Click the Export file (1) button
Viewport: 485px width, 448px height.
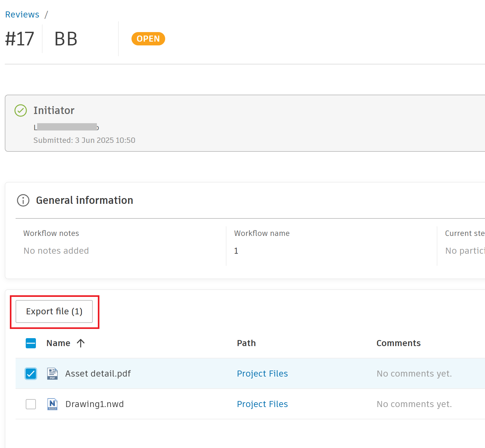pos(54,311)
